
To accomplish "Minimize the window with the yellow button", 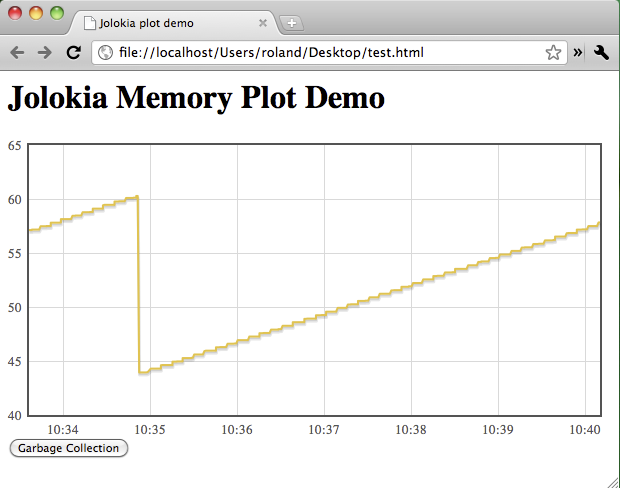I will pyautogui.click(x=36, y=14).
